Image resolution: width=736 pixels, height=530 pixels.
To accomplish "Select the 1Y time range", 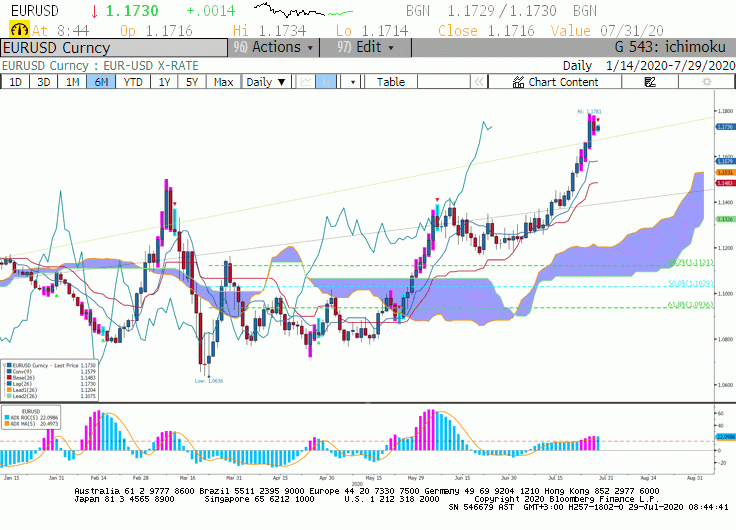I will point(164,82).
